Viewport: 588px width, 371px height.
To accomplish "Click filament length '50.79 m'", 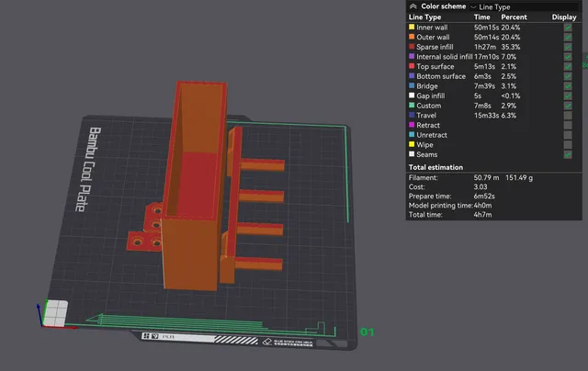I will pos(486,177).
